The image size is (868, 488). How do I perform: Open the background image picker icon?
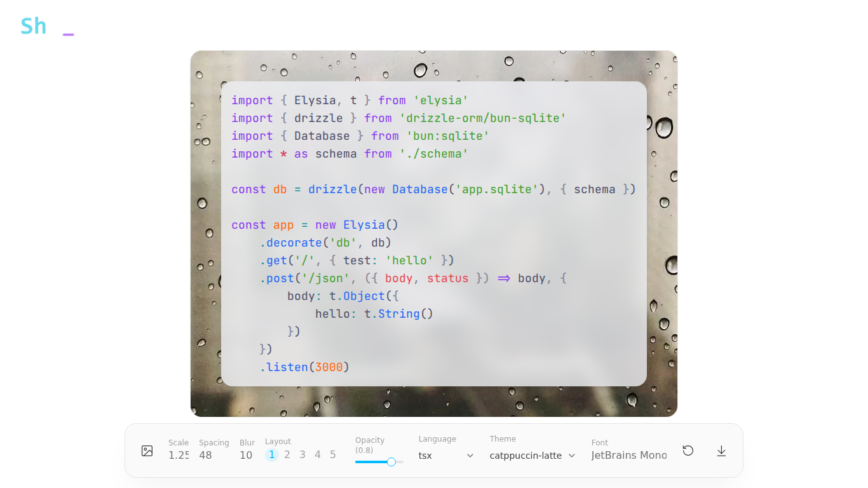pos(147,451)
